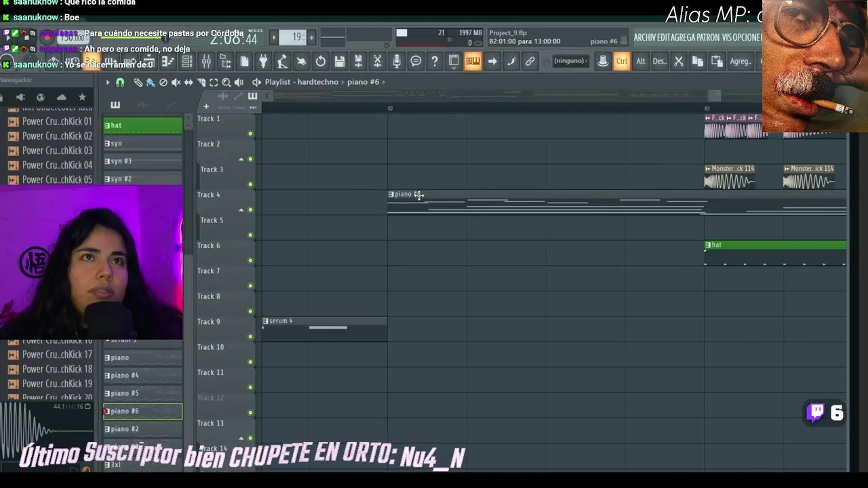Select the serum 4 clip on Track 9
868x488 pixels.
(x=324, y=329)
